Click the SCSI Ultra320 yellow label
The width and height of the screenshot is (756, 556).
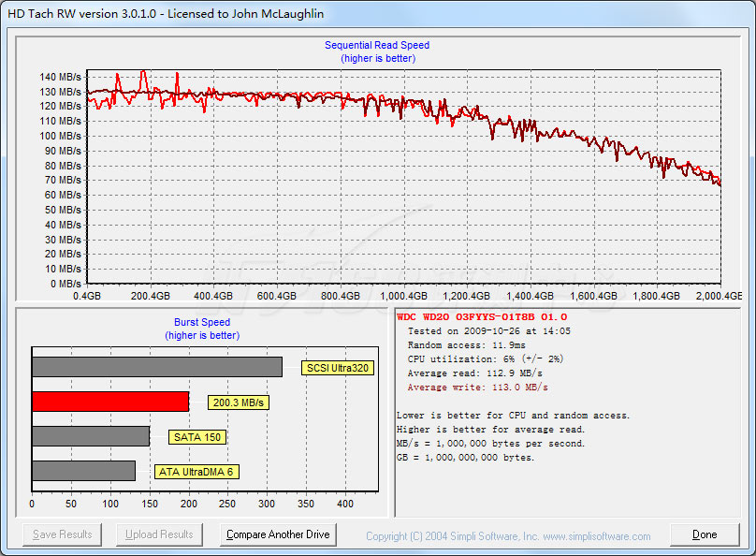(338, 368)
